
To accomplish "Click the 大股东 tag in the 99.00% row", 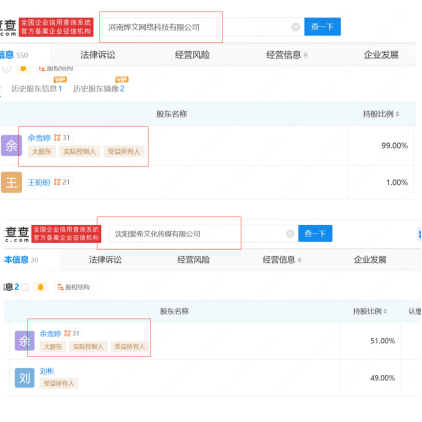I will 42,151.
